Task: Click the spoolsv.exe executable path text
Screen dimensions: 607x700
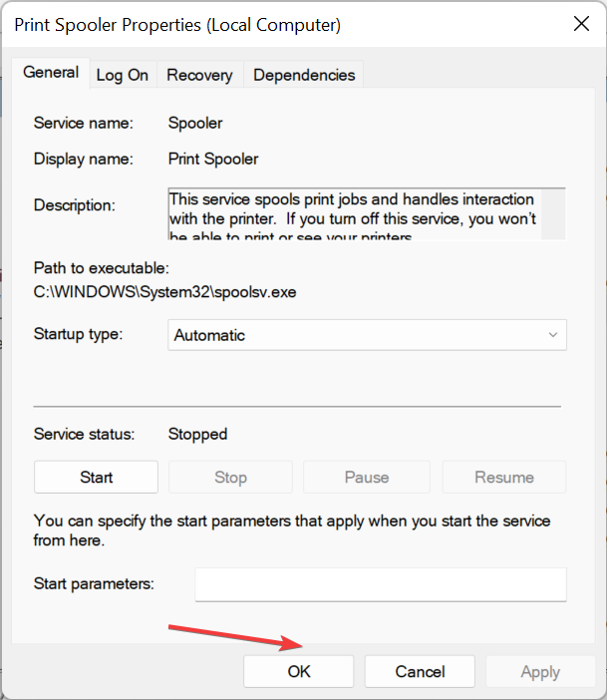Action: pos(165,292)
